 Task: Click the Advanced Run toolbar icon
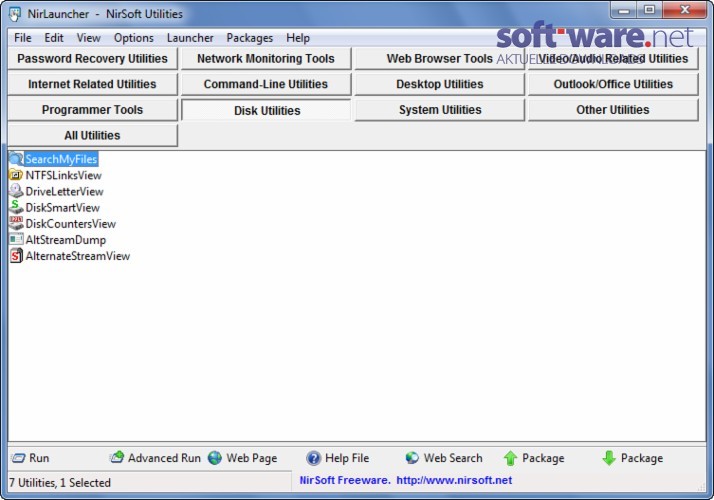click(x=117, y=457)
